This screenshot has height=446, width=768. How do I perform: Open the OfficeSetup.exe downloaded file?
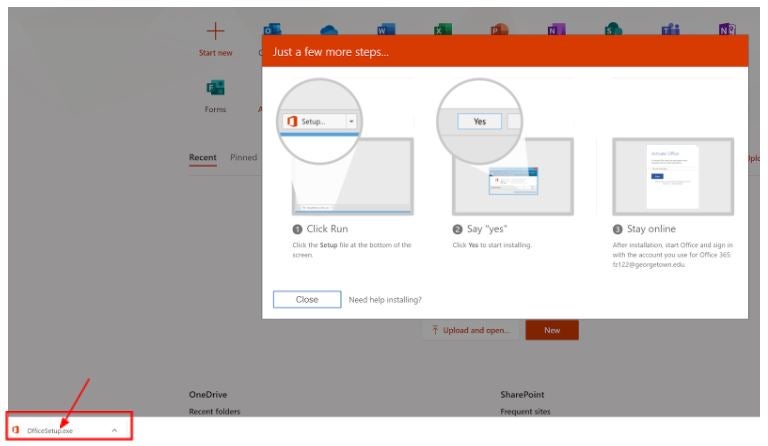50,431
